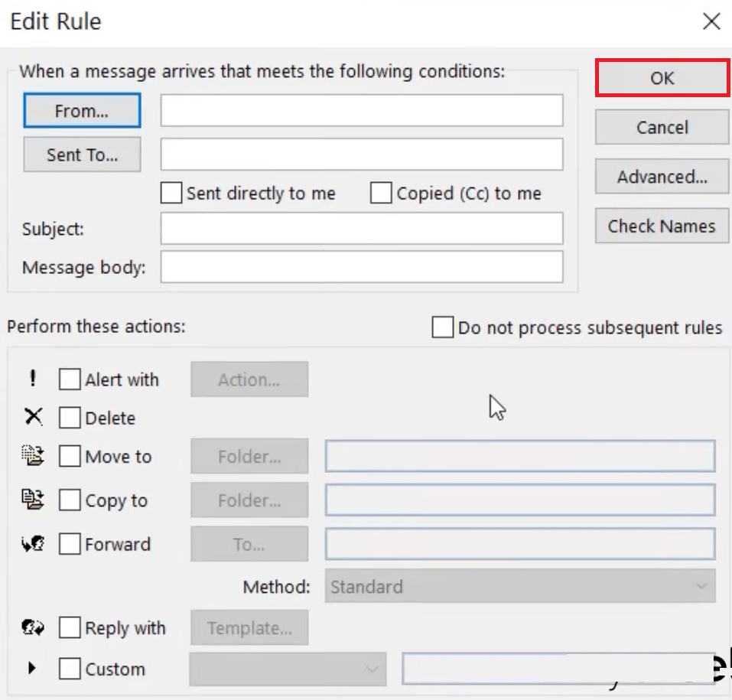
Task: Click the Reply with icon
Action: pyautogui.click(x=33, y=627)
